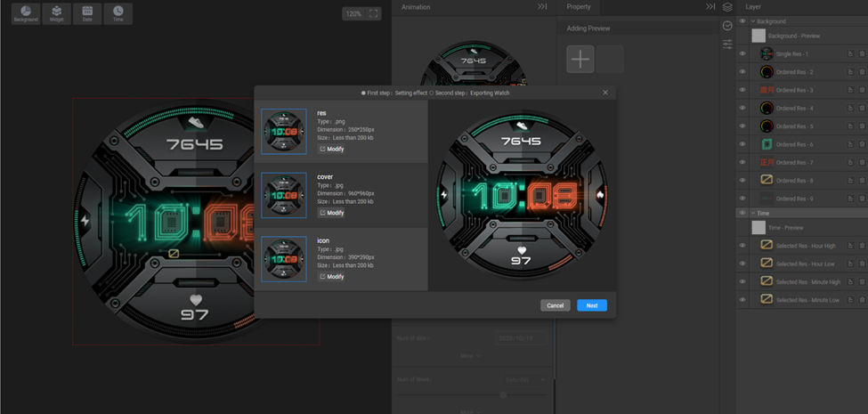
Task: Collapse the Time layer group
Action: point(752,214)
